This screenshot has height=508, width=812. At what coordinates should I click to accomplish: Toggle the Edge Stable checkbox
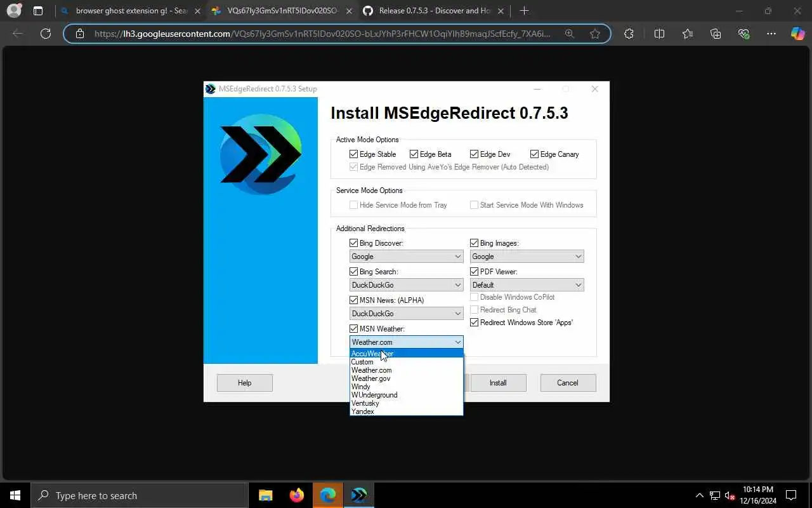354,154
